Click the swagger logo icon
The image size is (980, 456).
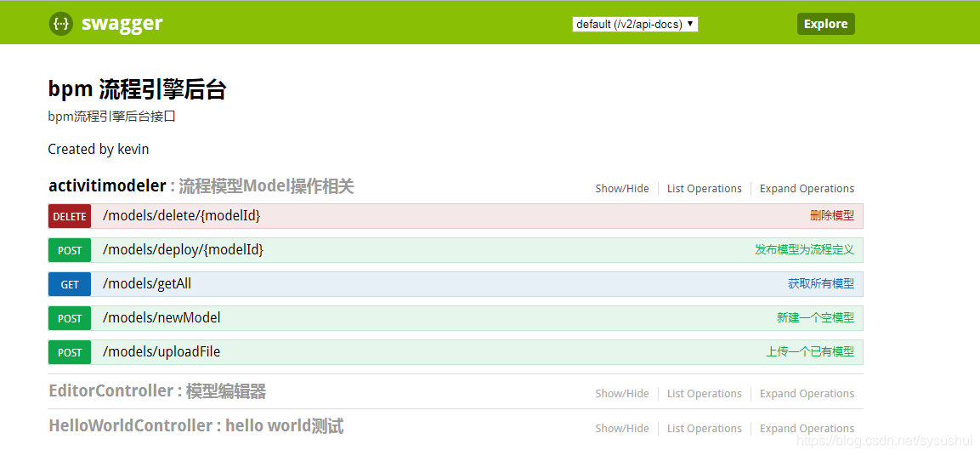(x=61, y=24)
